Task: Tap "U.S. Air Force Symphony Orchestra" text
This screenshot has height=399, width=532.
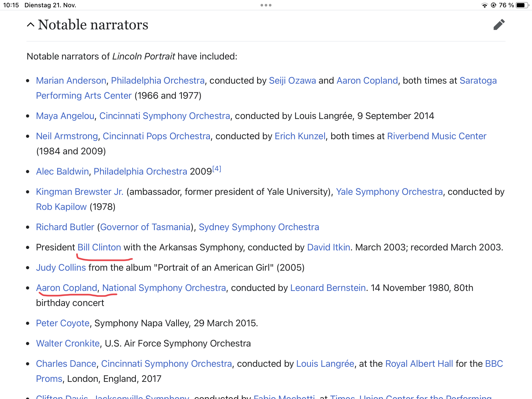Action: [x=178, y=343]
